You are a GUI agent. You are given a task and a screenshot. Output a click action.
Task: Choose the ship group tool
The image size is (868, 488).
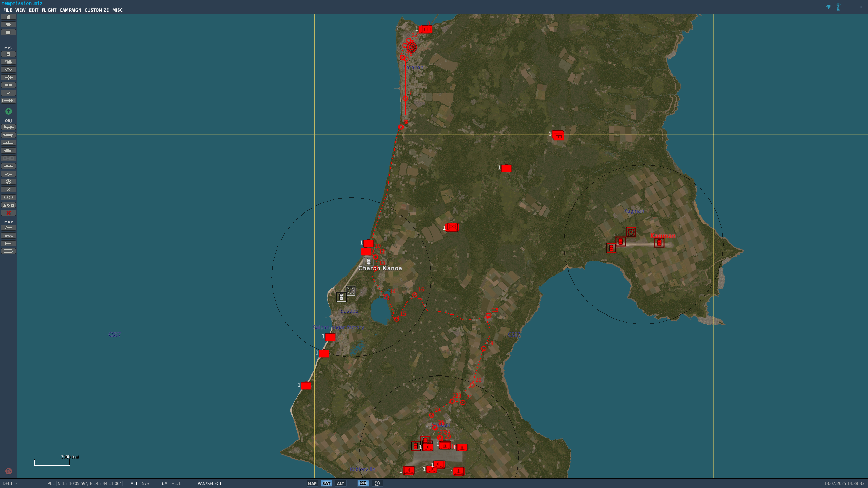pyautogui.click(x=8, y=143)
